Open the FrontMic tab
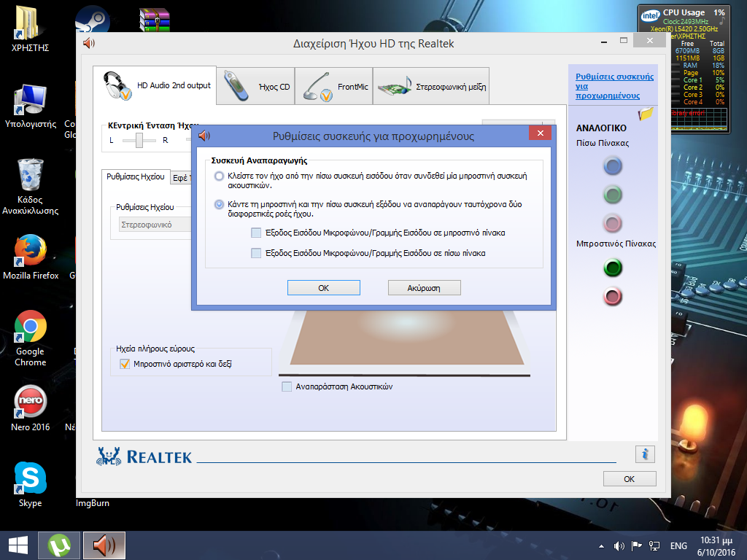Screen dimensions: 747x560 pyautogui.click(x=334, y=86)
